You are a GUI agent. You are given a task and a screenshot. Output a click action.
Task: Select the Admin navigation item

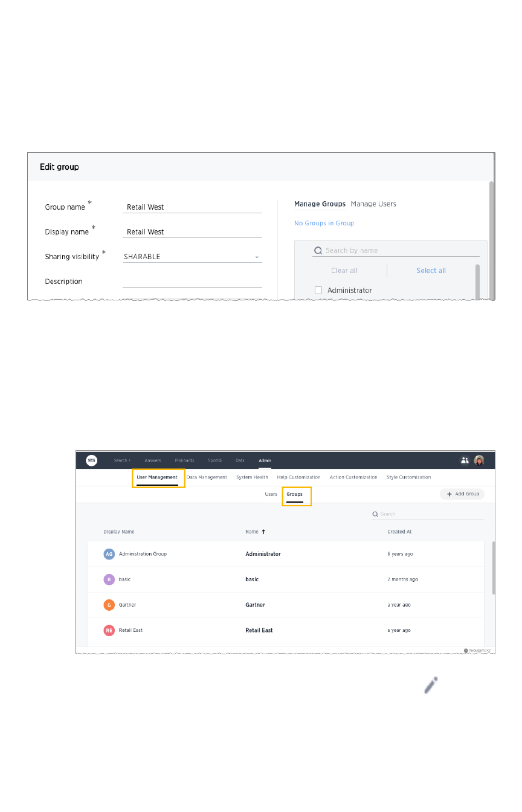265,460
